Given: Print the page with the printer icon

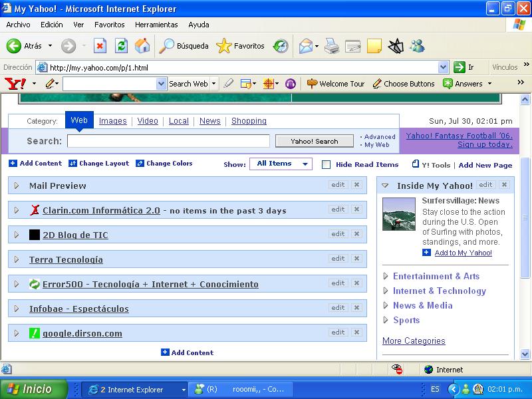Looking at the screenshot, I should pos(331,46).
